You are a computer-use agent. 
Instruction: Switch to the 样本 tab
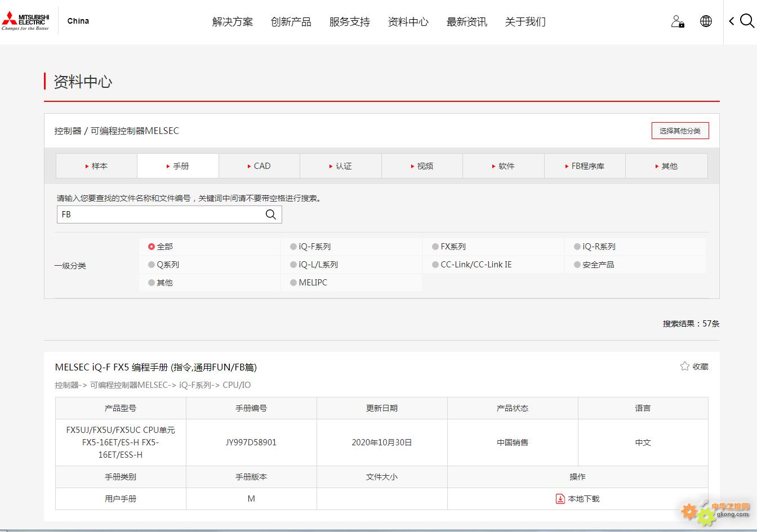tap(96, 166)
